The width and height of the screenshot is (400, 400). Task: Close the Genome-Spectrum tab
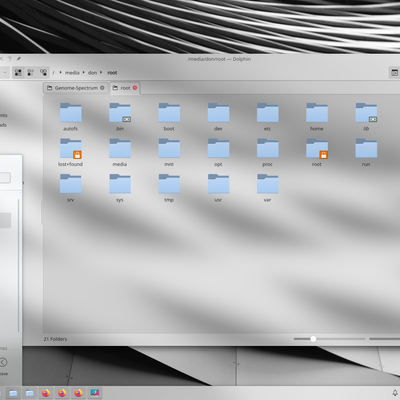(102, 88)
